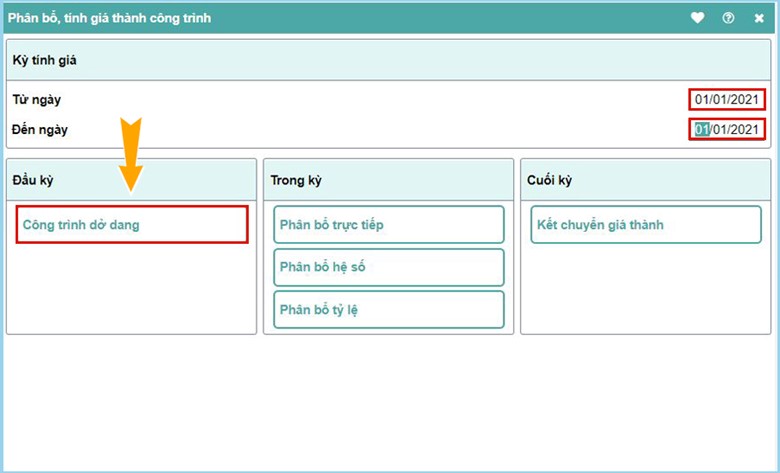
Task: Select Phân bổ hệ số option
Action: click(388, 267)
